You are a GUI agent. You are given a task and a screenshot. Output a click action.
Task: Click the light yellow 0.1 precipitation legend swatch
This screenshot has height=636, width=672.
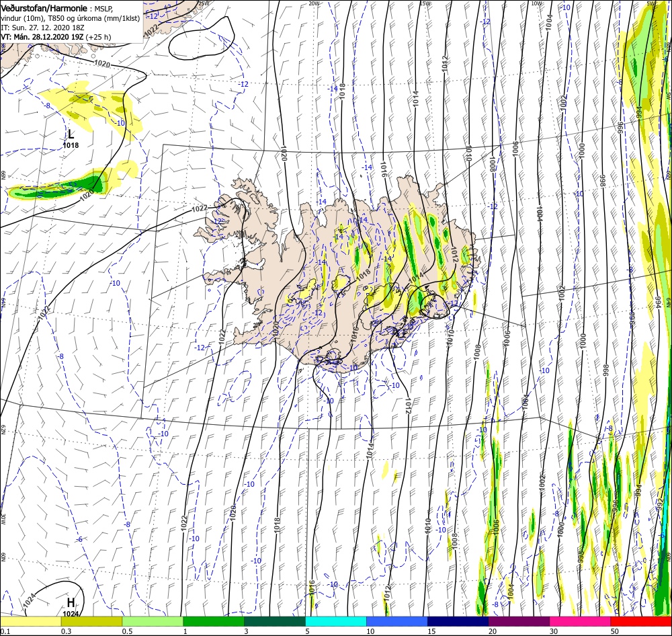click(x=30, y=621)
